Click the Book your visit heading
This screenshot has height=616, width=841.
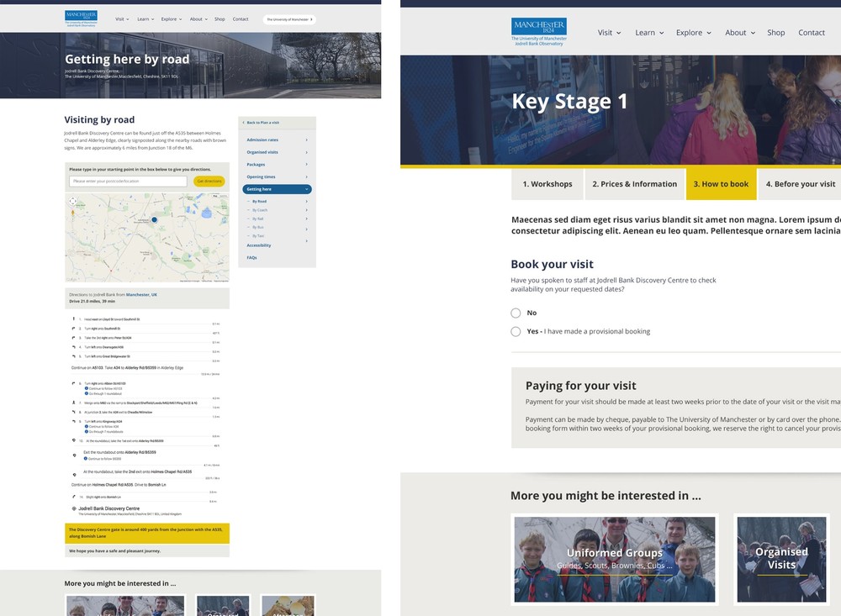(552, 265)
